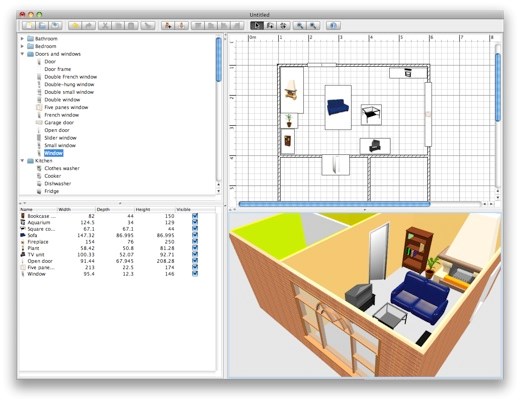Add furniture to home toolbar icon
The width and height of the screenshot is (520, 402).
click(168, 26)
